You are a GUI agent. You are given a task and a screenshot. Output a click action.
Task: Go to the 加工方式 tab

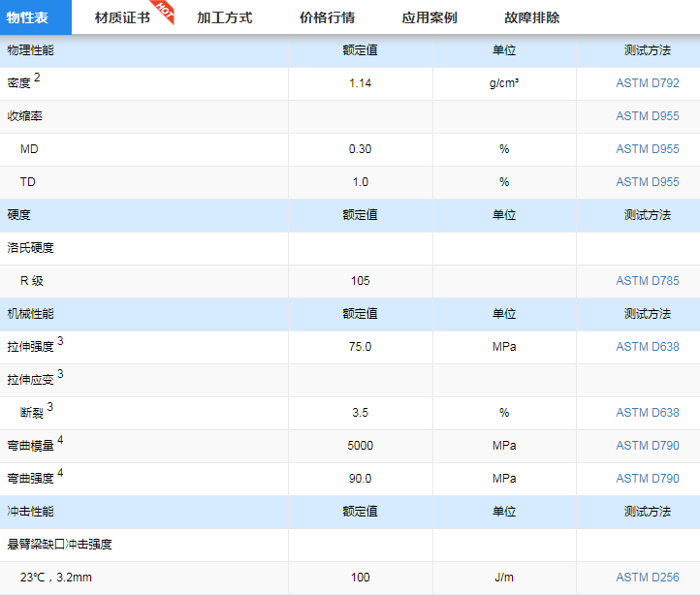coord(224,17)
